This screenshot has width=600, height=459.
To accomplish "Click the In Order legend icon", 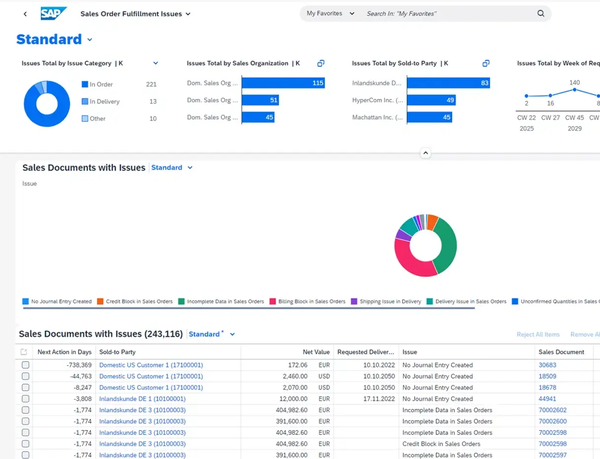I will tap(85, 84).
